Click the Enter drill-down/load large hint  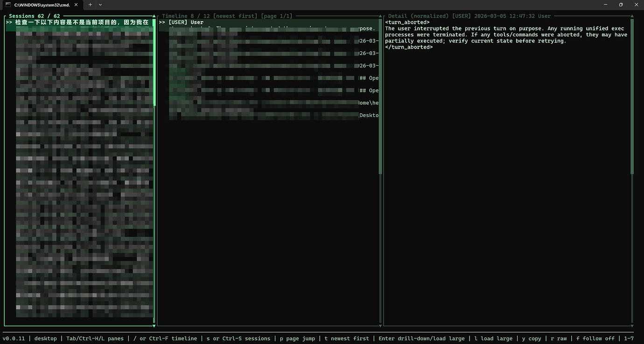pyautogui.click(x=422, y=338)
